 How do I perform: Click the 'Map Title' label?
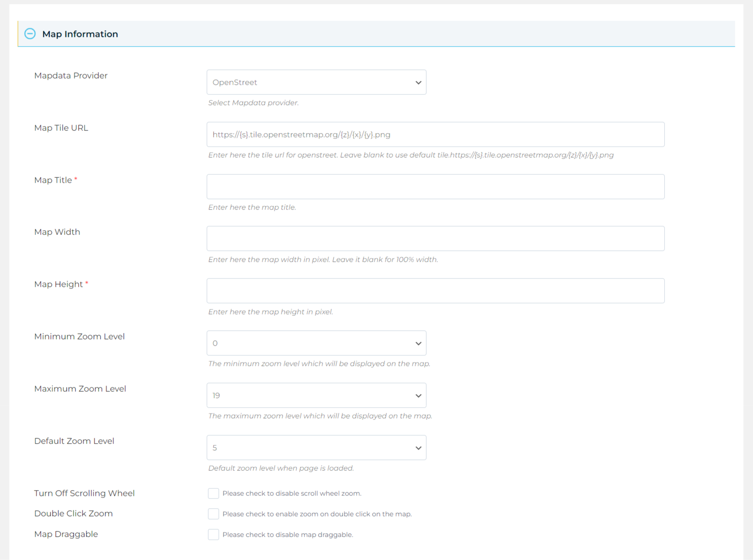(53, 180)
